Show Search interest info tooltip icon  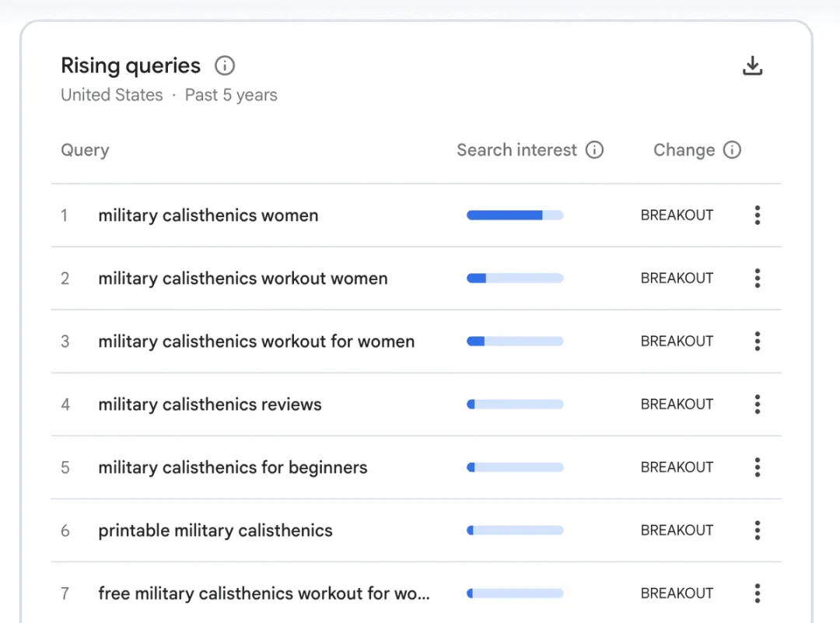(594, 150)
